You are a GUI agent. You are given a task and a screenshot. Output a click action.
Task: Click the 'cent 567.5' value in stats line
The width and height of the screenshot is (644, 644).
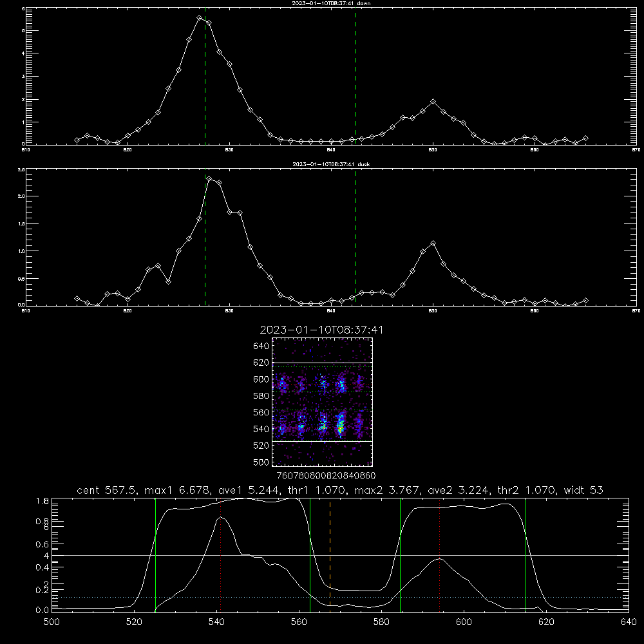click(108, 490)
